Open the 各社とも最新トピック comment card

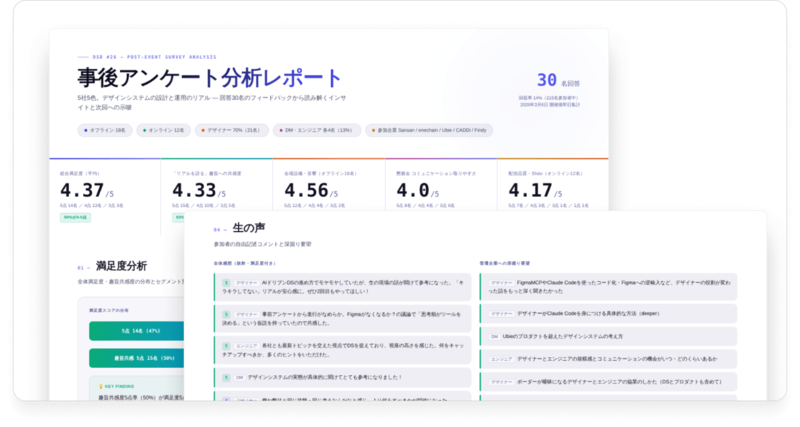pyautogui.click(x=342, y=350)
